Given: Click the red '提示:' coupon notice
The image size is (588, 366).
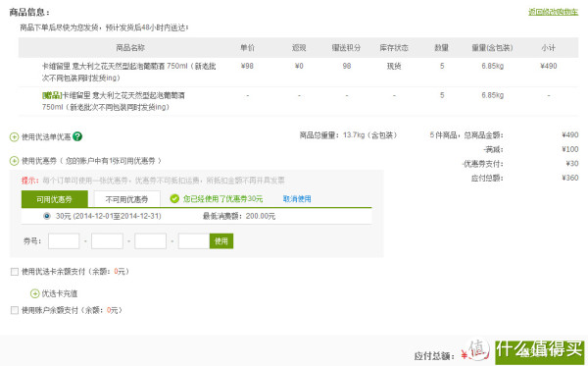Looking at the screenshot, I should pos(30,181).
